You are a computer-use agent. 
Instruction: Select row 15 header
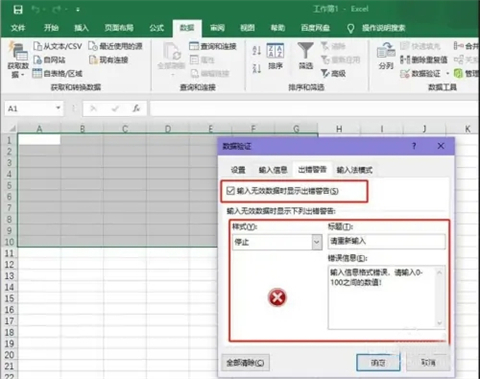coord(9,298)
